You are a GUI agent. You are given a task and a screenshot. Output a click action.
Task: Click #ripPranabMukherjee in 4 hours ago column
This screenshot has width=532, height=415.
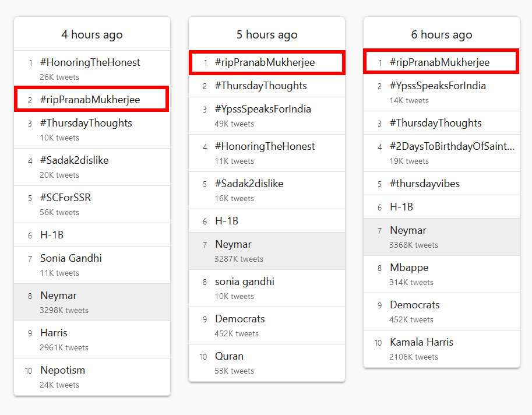pyautogui.click(x=90, y=100)
